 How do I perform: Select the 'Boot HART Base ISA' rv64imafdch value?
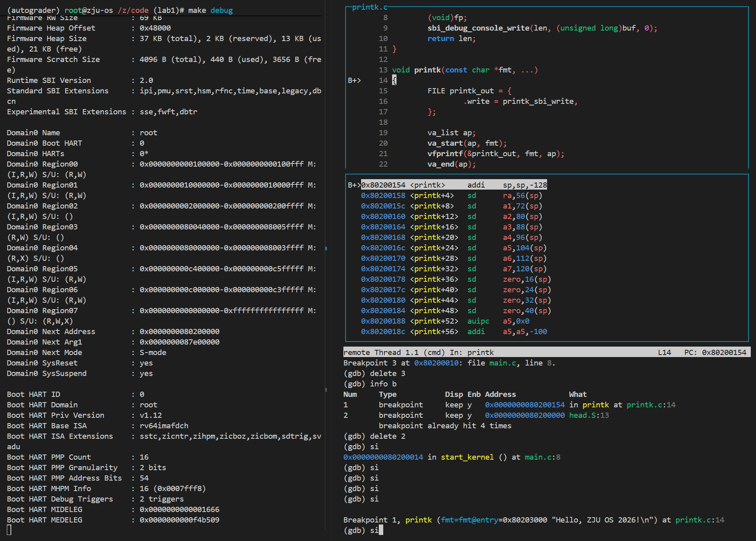click(164, 426)
